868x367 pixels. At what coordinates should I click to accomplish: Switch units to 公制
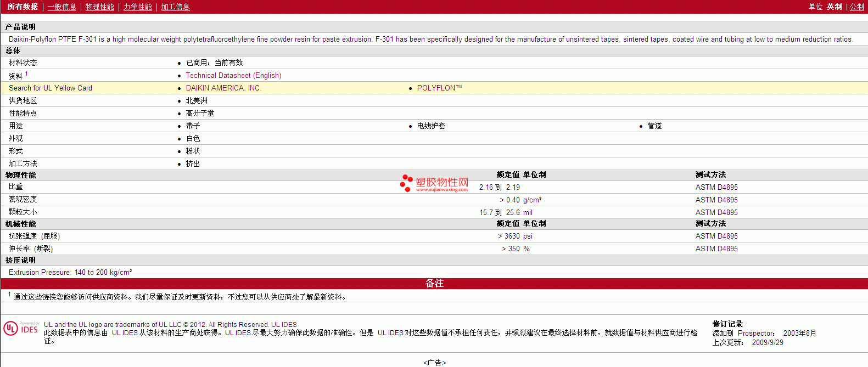point(857,7)
